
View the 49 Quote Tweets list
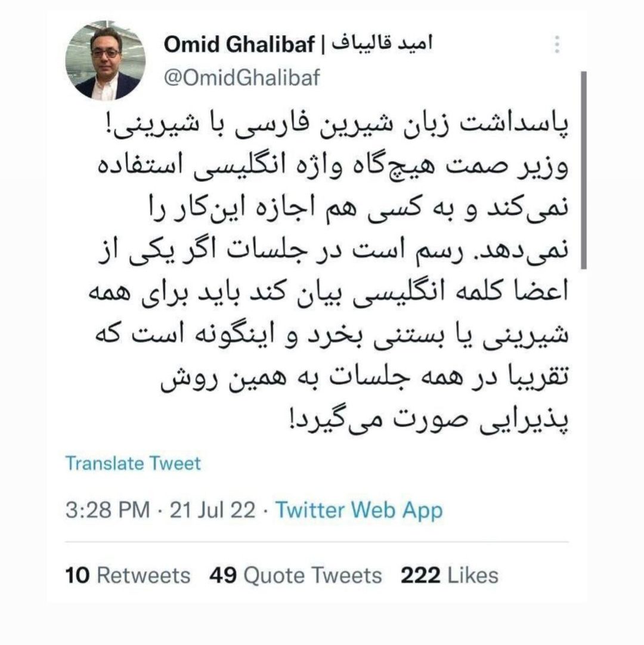click(x=296, y=575)
